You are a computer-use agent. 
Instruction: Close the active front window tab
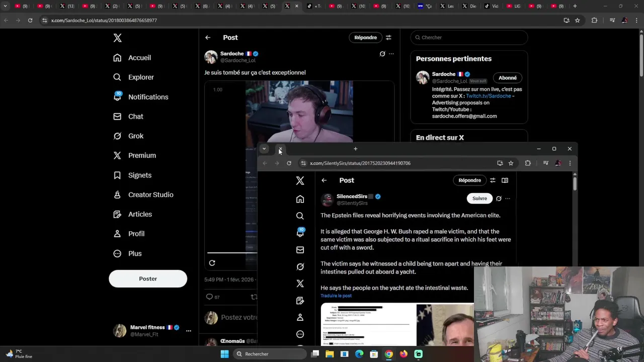[280, 149]
